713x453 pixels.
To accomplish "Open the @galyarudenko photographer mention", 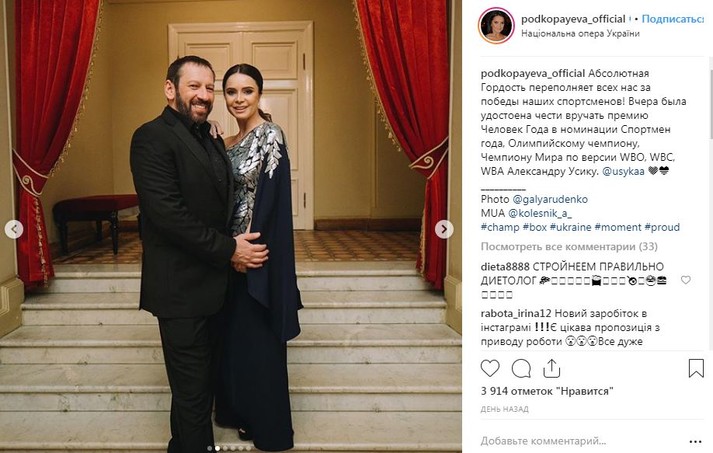I will [550, 199].
